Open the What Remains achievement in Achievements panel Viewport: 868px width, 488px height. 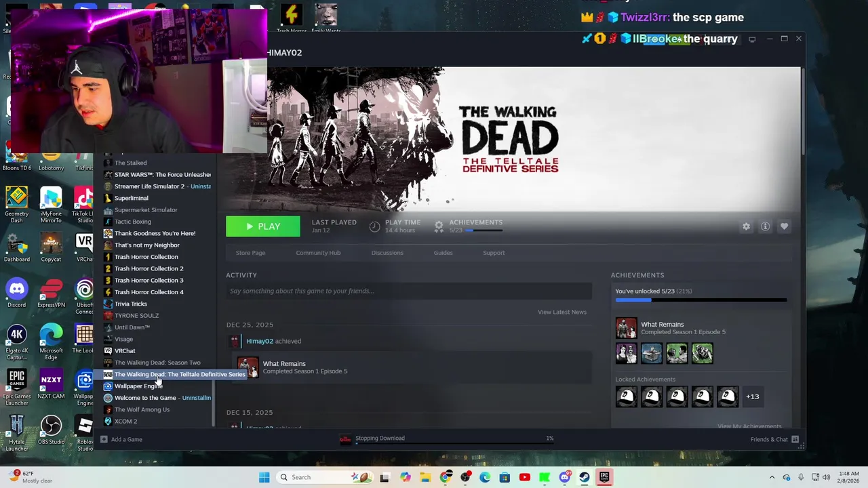pyautogui.click(x=626, y=328)
